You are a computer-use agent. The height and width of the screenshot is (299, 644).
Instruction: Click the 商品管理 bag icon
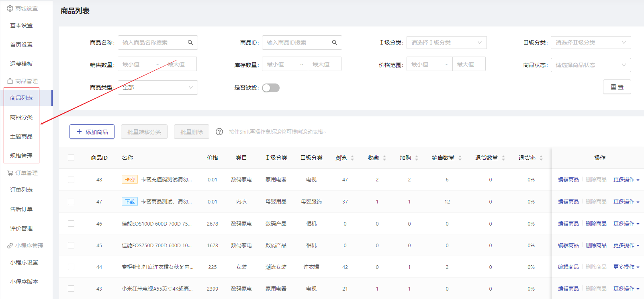(10, 81)
